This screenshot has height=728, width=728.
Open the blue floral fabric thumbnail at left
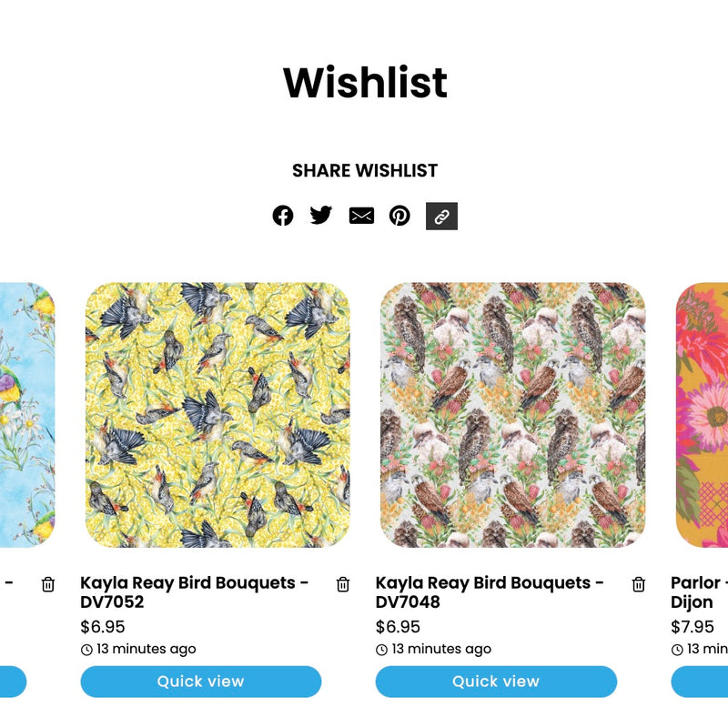[27, 415]
